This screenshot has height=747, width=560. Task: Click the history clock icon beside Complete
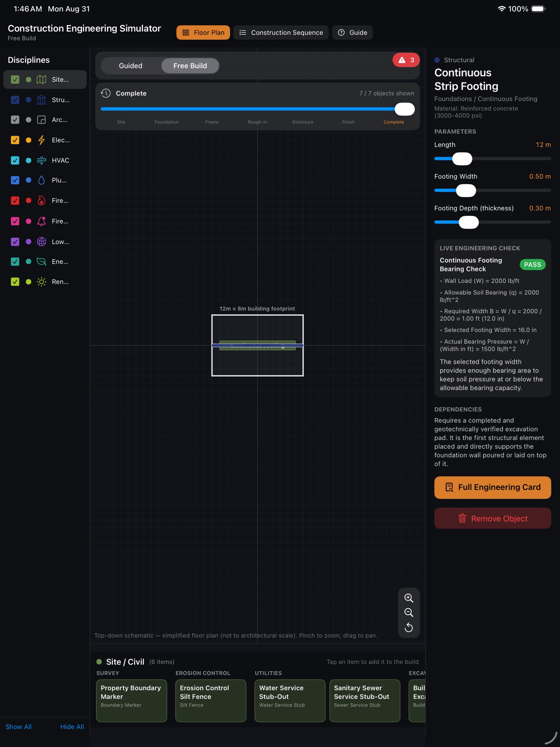tap(105, 93)
